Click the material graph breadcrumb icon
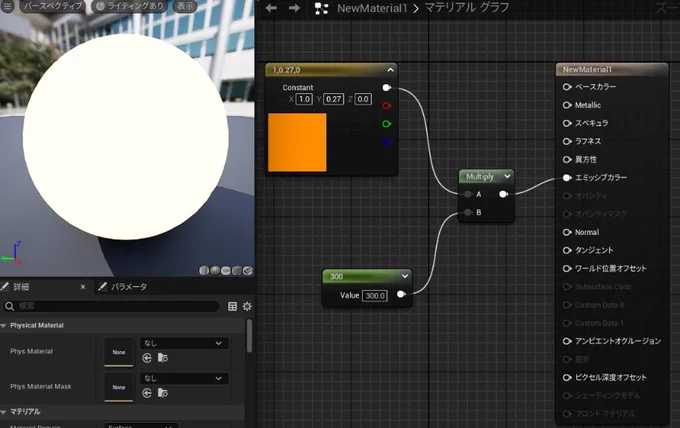Screen dimensions: 680x428 (321, 8)
